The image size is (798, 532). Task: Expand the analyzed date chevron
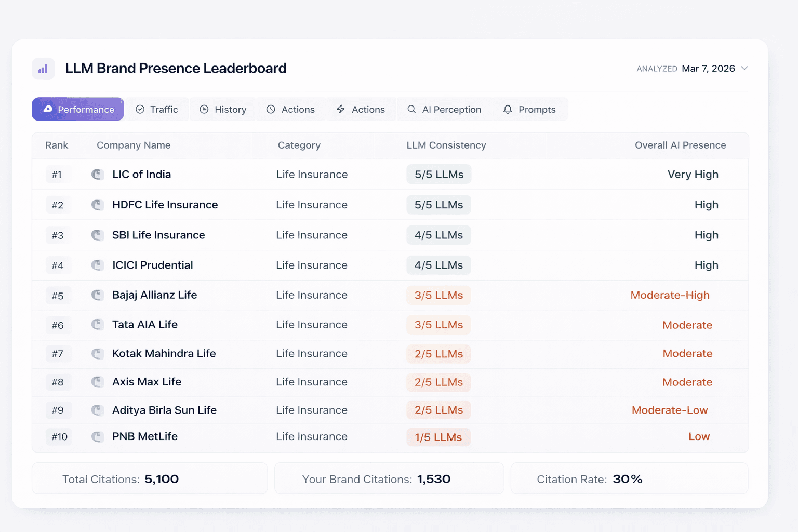click(744, 69)
